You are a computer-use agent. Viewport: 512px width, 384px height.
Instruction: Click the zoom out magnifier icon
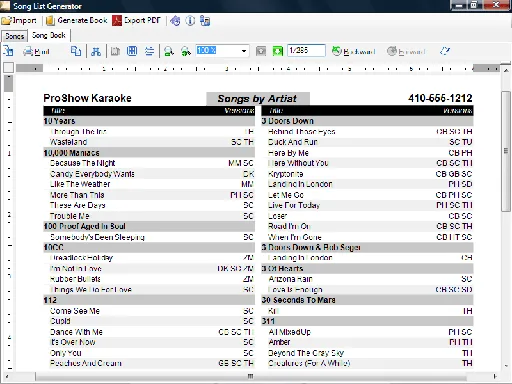(169, 51)
